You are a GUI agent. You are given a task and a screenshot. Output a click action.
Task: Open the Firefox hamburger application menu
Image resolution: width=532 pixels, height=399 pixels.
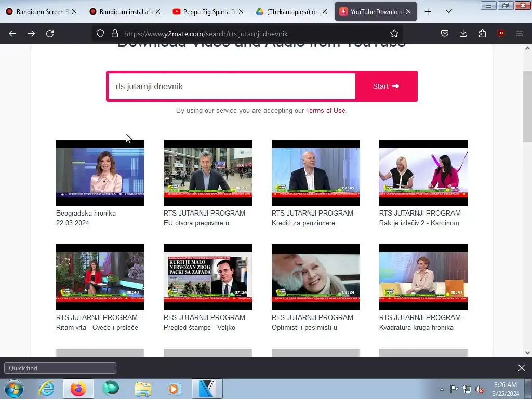[x=519, y=34]
